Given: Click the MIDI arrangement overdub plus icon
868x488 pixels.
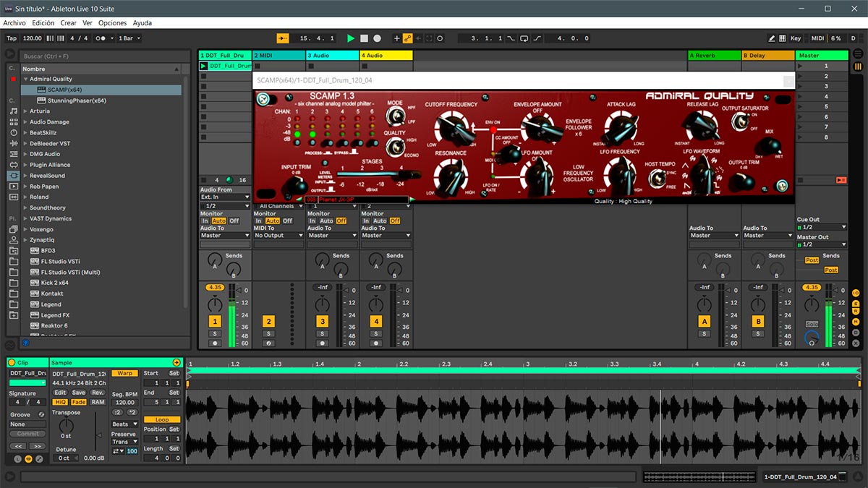Looking at the screenshot, I should pyautogui.click(x=396, y=38).
